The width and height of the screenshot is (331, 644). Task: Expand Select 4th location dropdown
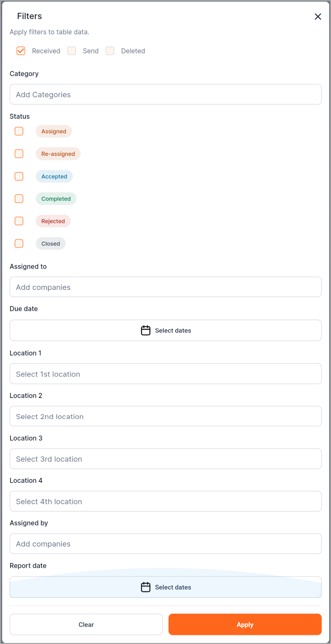165,501
